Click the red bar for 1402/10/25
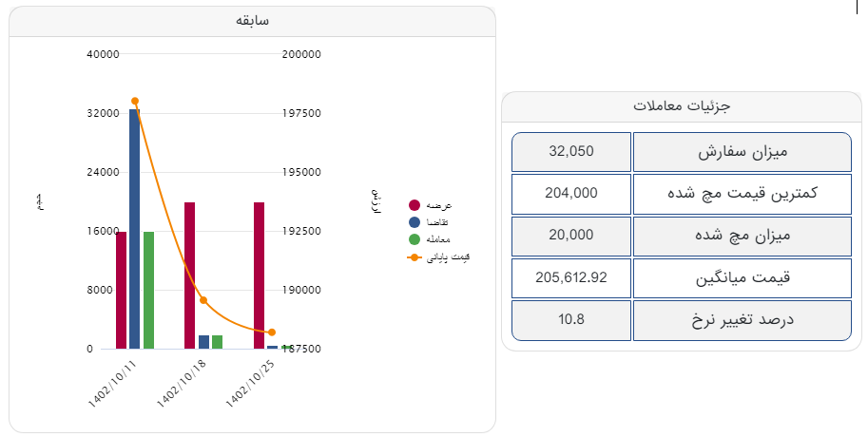Screen dimensions: 868x437 click(259, 275)
